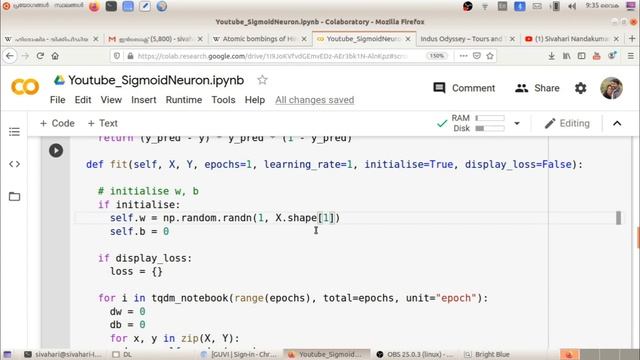The height and width of the screenshot is (360, 640).
Task: Save page to Pocket
Action: (476, 56)
